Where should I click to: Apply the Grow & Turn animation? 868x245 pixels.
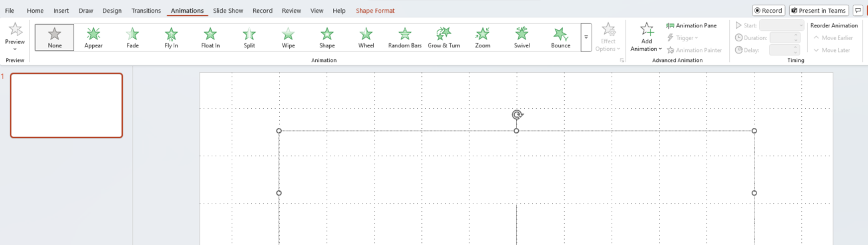[x=444, y=38]
